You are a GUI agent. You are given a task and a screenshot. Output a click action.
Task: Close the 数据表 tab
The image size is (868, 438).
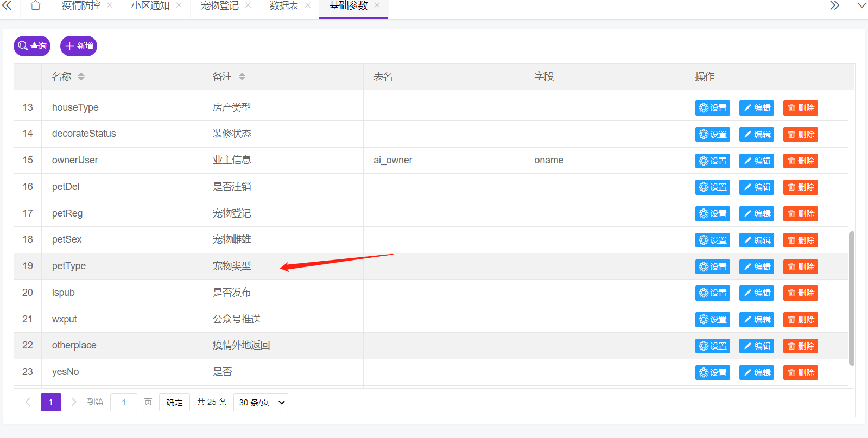click(x=308, y=5)
